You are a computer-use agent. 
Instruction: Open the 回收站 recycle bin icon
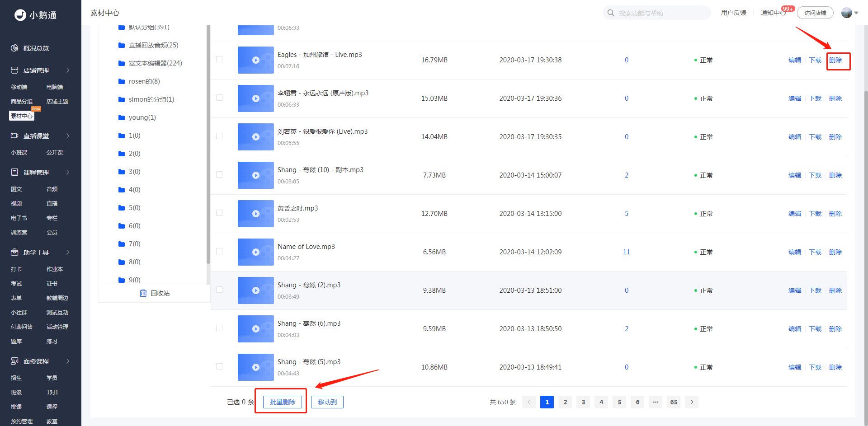143,293
